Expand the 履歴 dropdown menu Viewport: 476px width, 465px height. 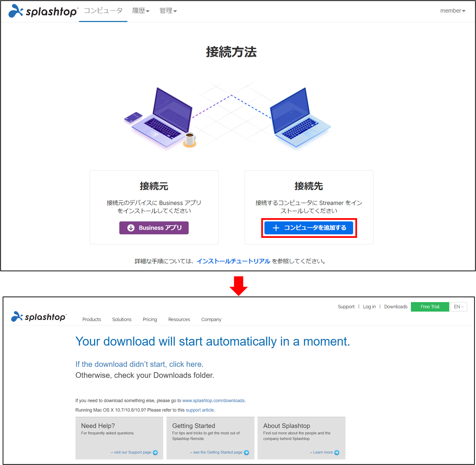(141, 11)
